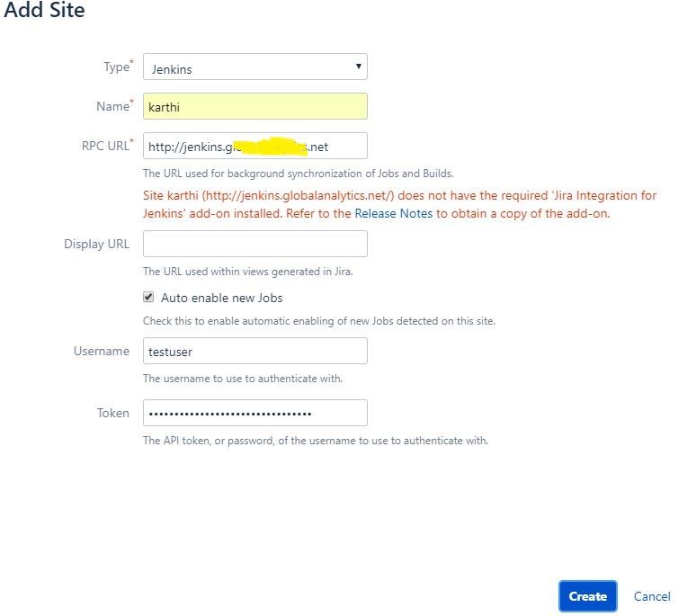Click the Username field with testuser

click(x=254, y=351)
